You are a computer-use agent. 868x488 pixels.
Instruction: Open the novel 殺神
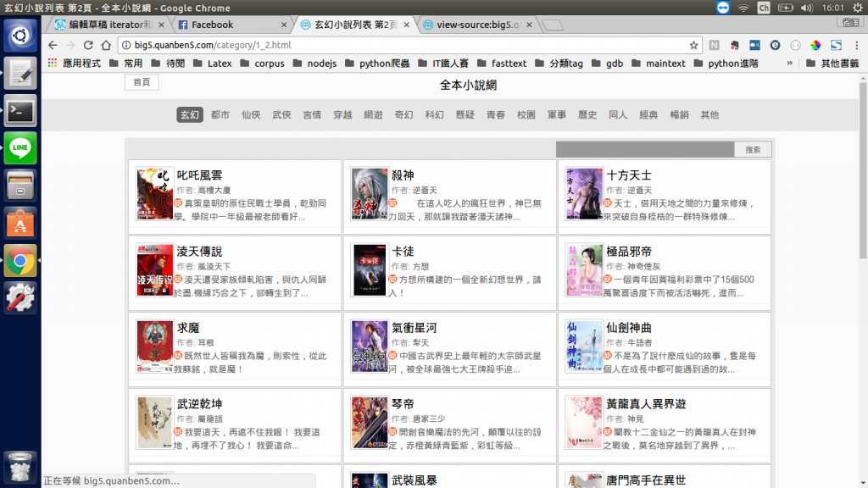click(403, 175)
